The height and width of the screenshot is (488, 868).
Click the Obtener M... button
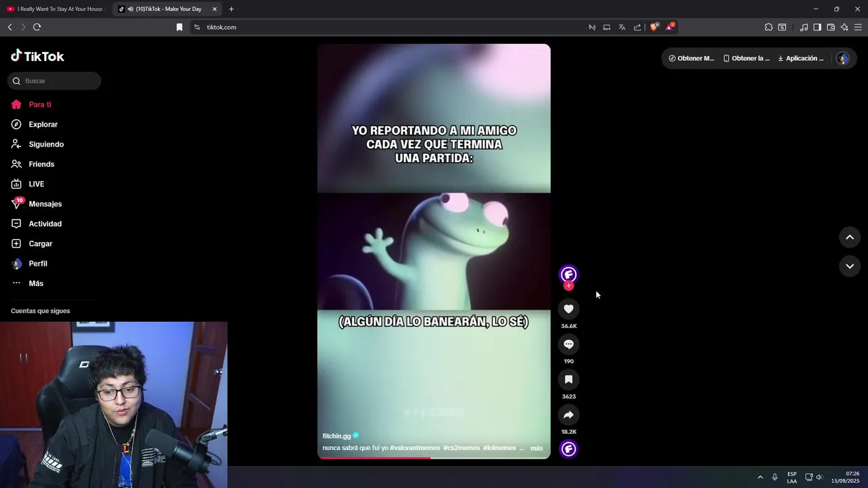691,58
